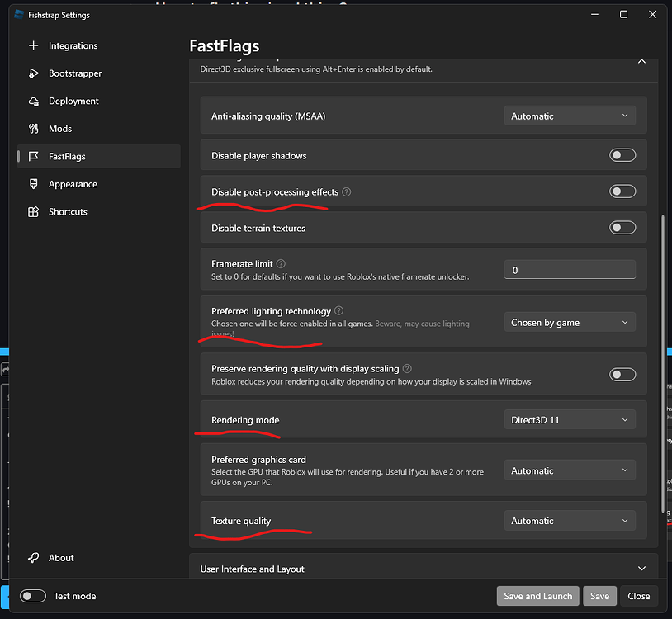Open the Integrations page

pyautogui.click(x=98, y=45)
